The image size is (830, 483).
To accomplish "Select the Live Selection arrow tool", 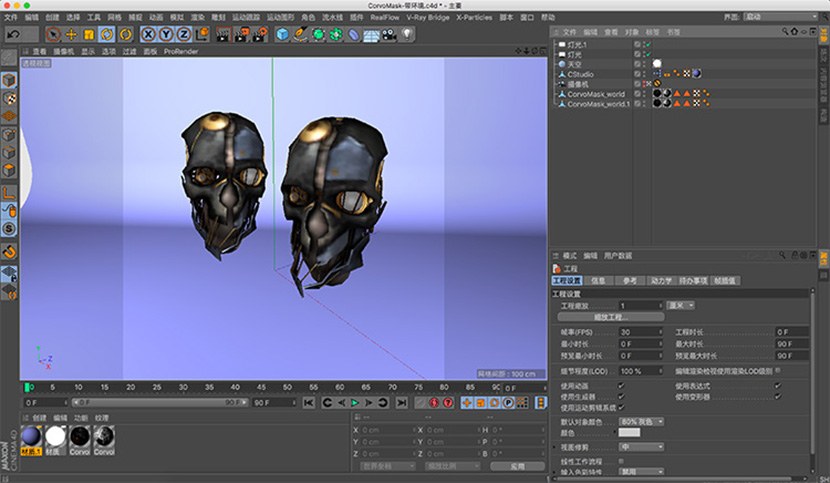I will 53,34.
